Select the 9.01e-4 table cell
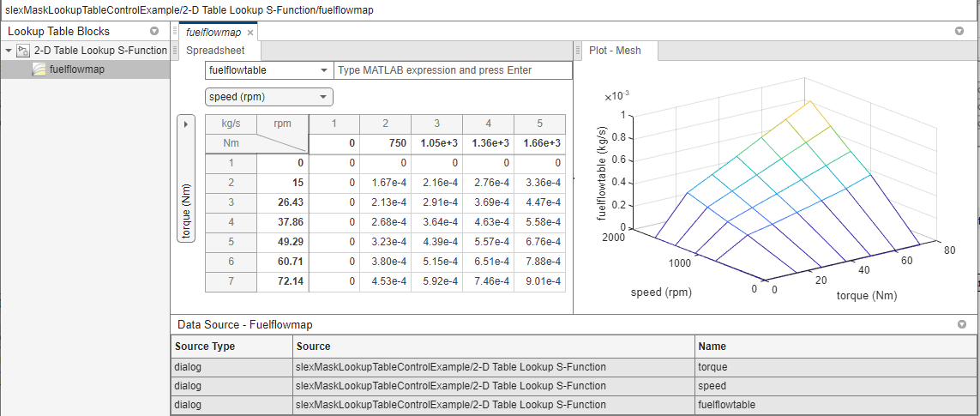980x416 pixels. (540, 281)
